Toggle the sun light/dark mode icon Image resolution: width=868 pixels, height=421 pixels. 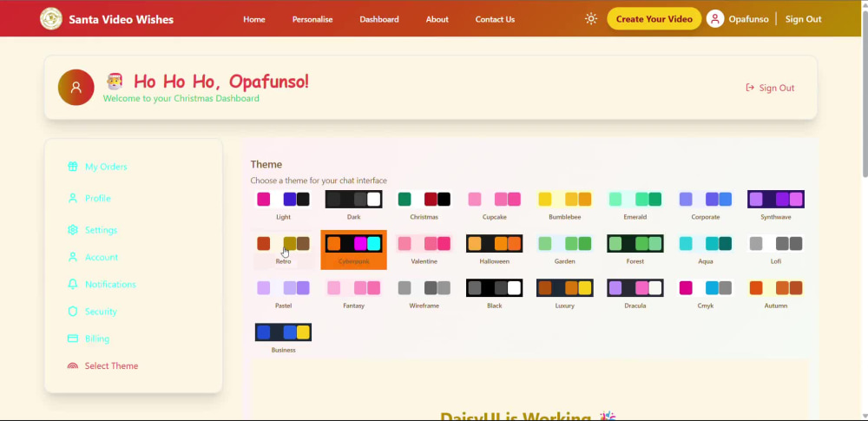(x=591, y=19)
